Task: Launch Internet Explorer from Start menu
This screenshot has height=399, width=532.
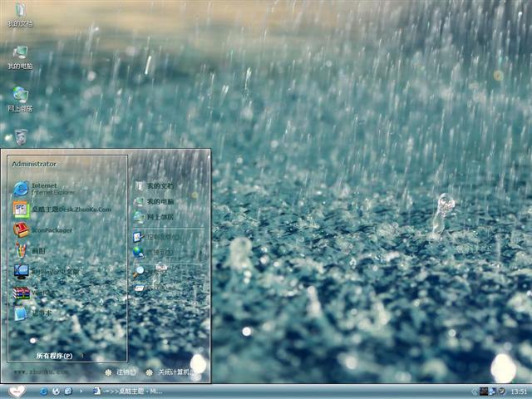Action: click(x=44, y=189)
